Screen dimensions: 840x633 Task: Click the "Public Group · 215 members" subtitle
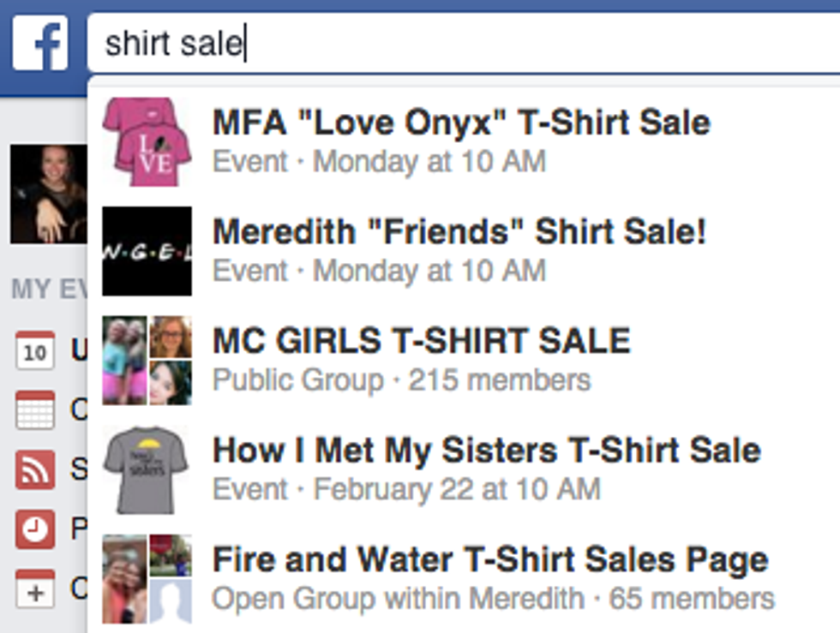click(401, 379)
